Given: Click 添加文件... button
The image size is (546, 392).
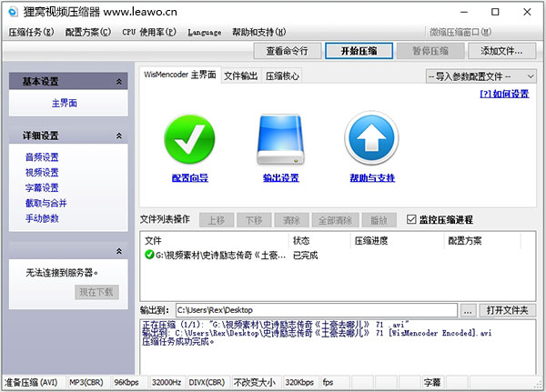Looking at the screenshot, I should [x=501, y=51].
